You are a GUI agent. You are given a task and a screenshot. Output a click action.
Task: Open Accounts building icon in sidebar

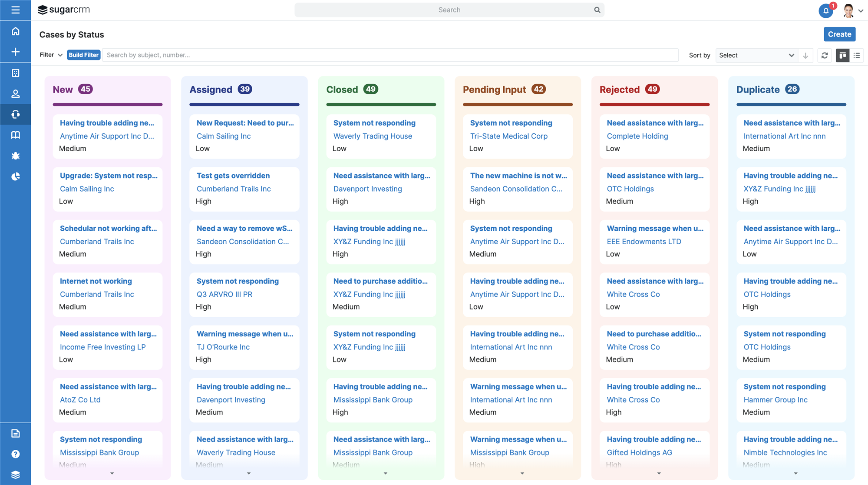pyautogui.click(x=15, y=73)
